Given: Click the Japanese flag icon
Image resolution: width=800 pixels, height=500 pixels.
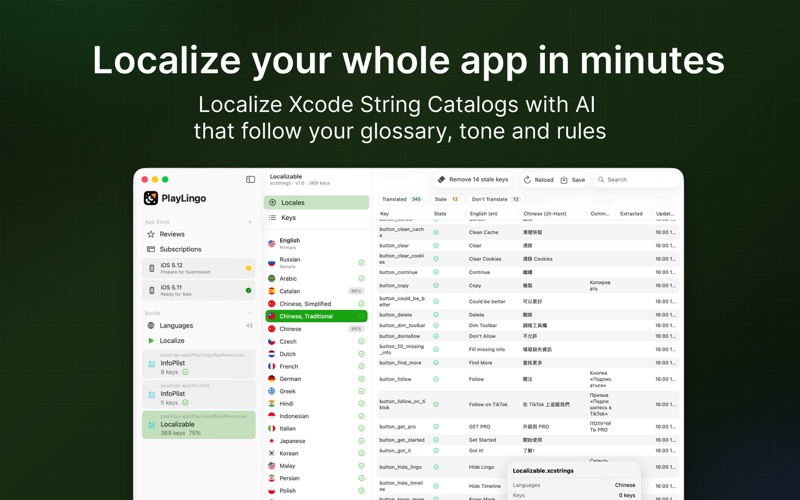Looking at the screenshot, I should (271, 441).
